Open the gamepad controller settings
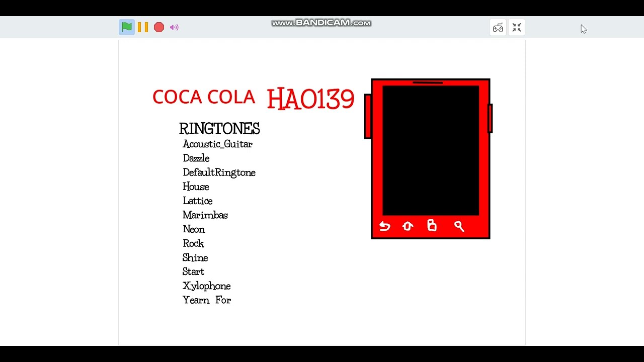Screen dimensions: 644x362 pos(498,28)
